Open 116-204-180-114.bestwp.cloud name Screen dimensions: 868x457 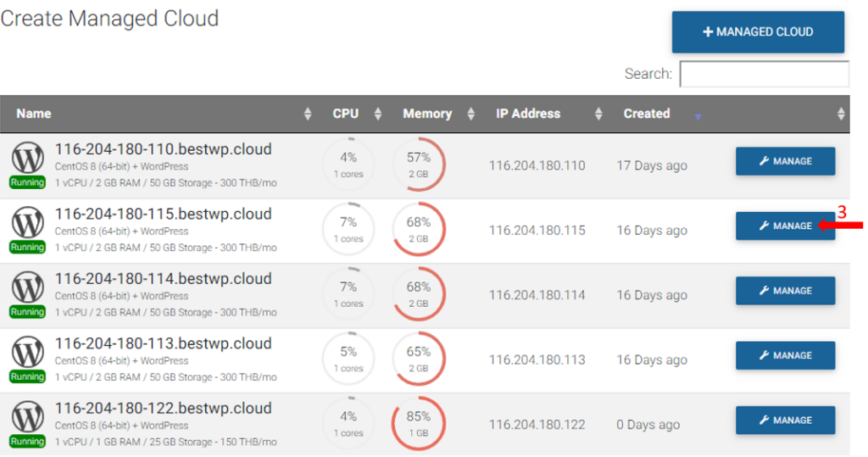pos(164,279)
